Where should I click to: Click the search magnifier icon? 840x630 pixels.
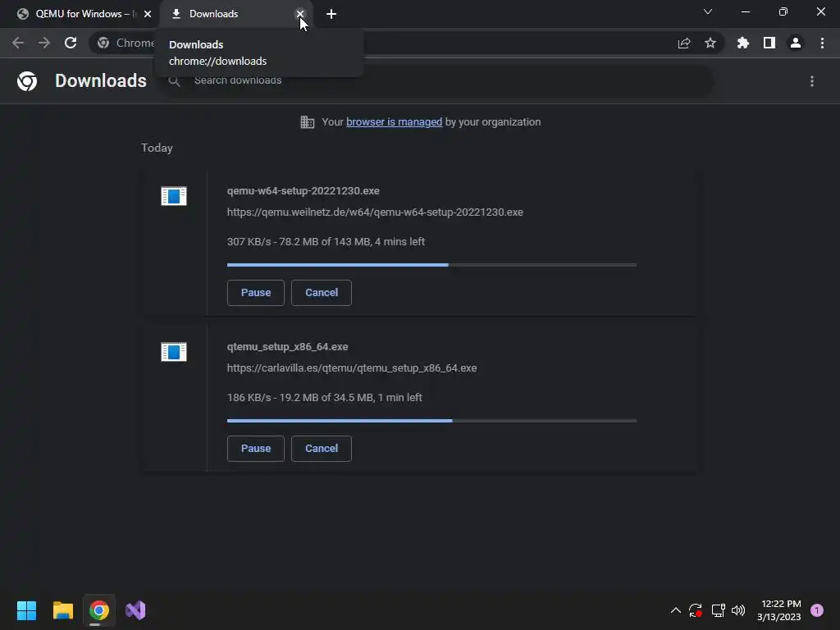pos(174,81)
